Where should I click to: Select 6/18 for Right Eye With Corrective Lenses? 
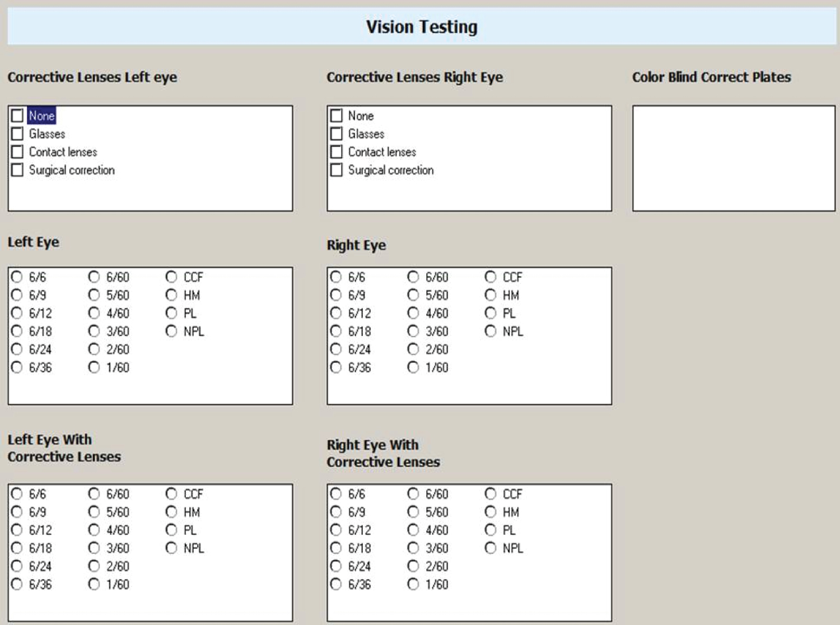[336, 548]
